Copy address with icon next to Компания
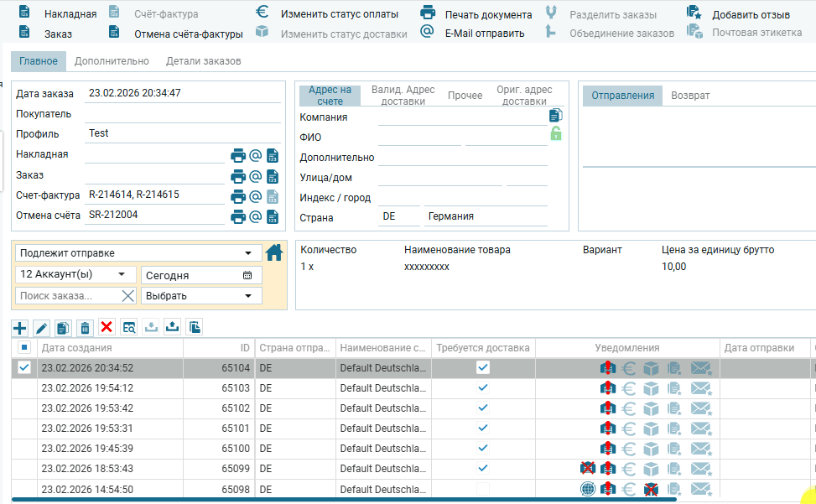The width and height of the screenshot is (816, 504). pyautogui.click(x=555, y=116)
